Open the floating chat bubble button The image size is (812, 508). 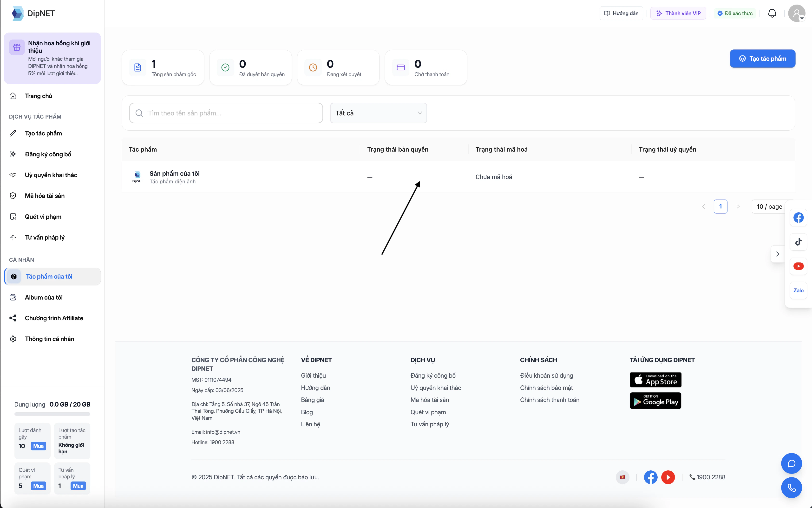(x=792, y=464)
